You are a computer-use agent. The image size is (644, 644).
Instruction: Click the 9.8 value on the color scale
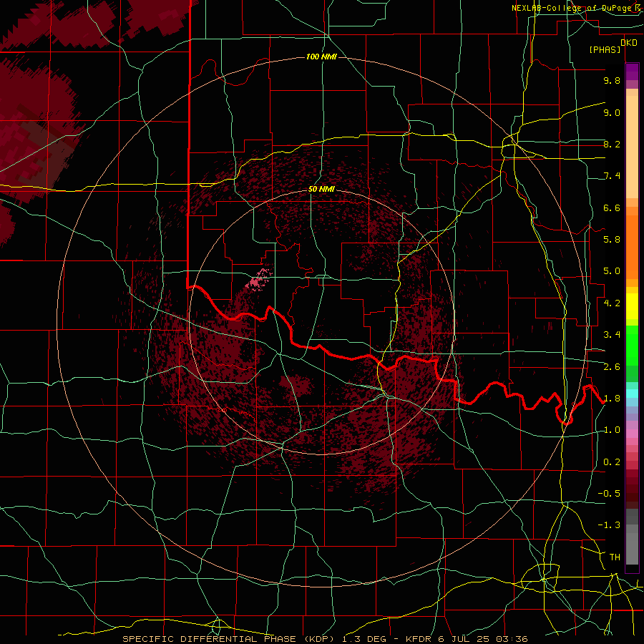[612, 81]
